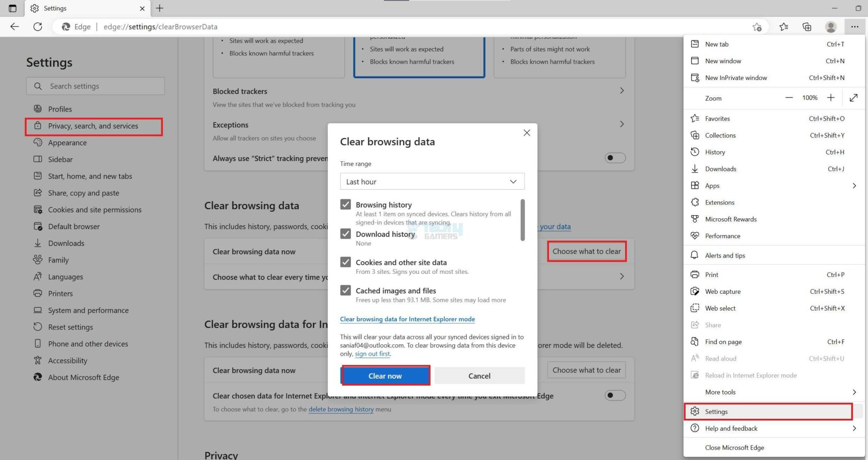Select the History menu icon
This screenshot has height=460, width=868.
695,152
